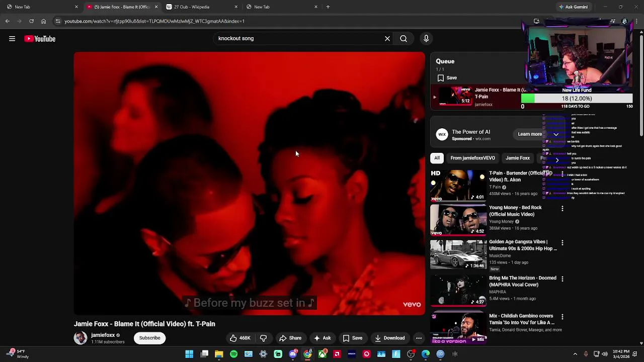Open options menu for Golden Age Gangsta Vibes

(x=562, y=243)
